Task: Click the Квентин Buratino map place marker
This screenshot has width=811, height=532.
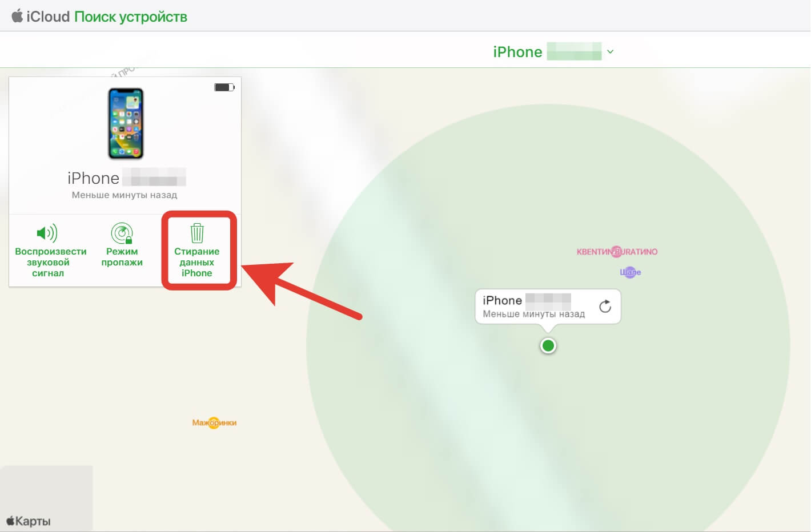Action: point(617,251)
